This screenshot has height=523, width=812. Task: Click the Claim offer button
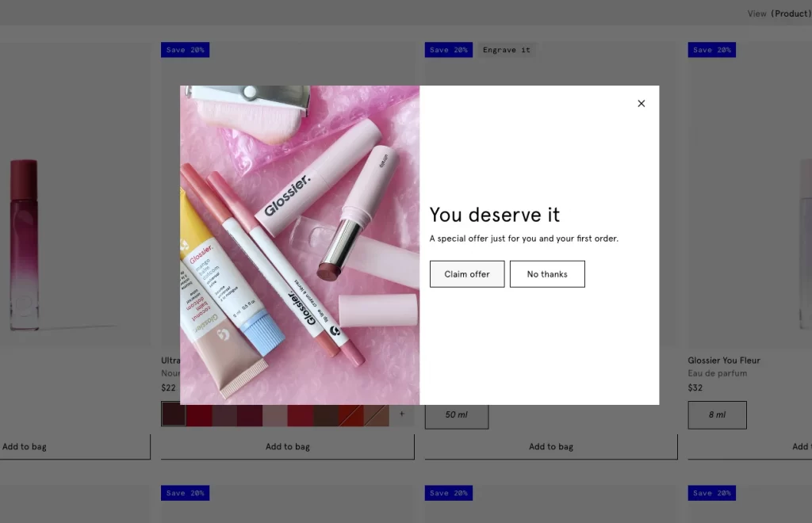click(467, 274)
